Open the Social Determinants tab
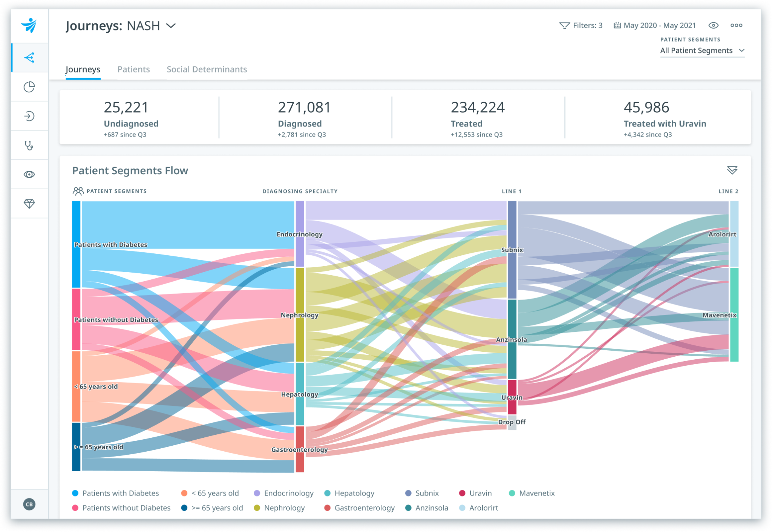 click(207, 69)
